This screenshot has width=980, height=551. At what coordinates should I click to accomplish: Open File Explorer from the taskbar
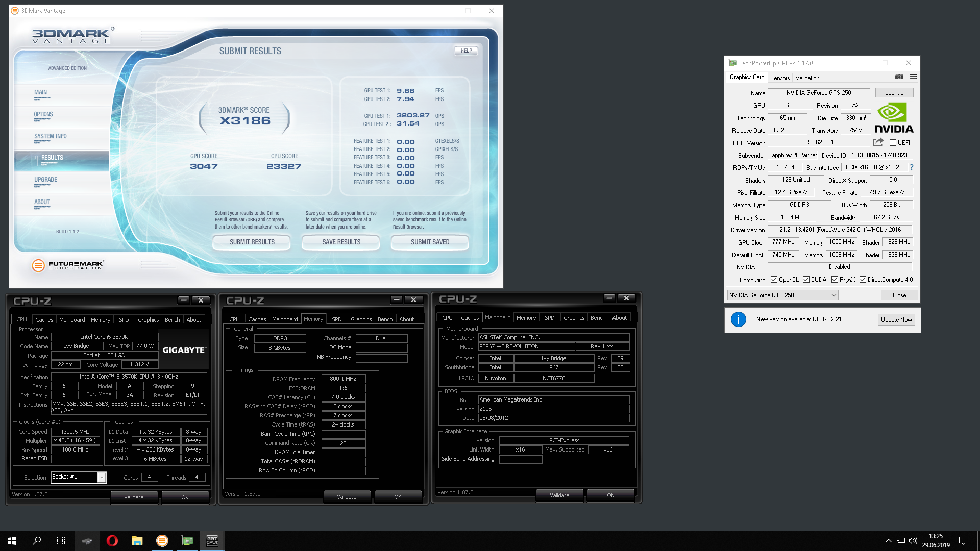click(x=137, y=541)
